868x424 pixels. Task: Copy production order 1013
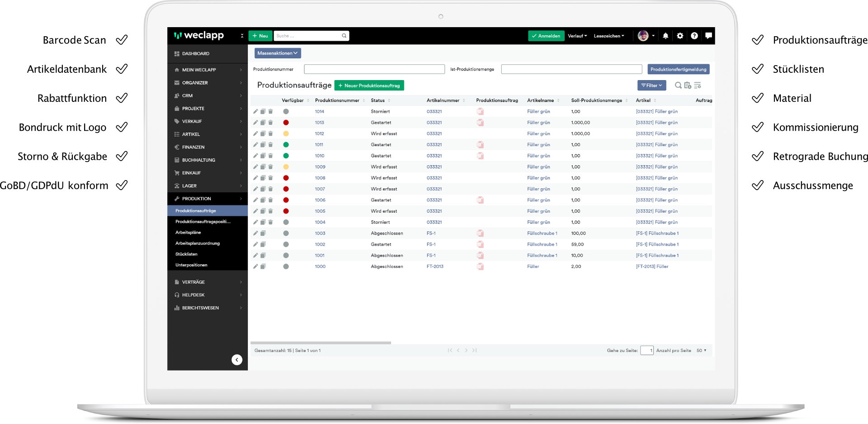[x=263, y=123]
